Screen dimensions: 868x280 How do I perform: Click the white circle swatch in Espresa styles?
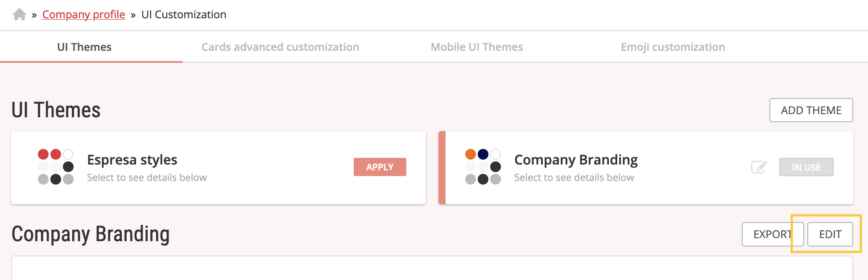click(68, 154)
